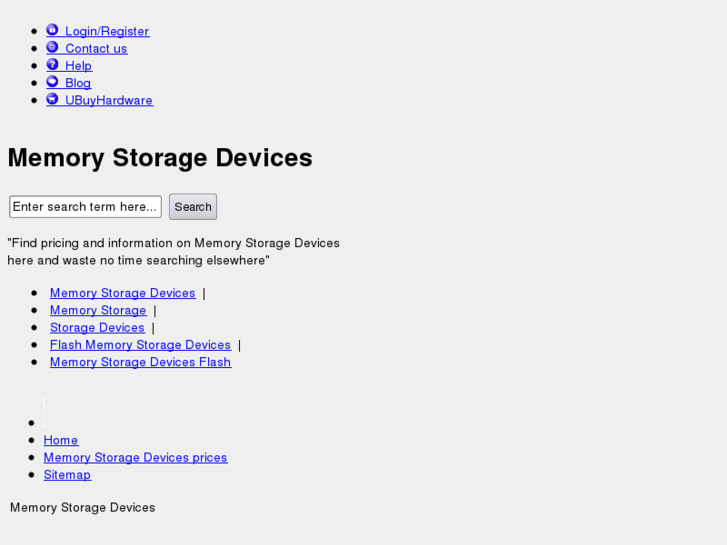
Task: Open the Login/Register text link
Action: (107, 31)
